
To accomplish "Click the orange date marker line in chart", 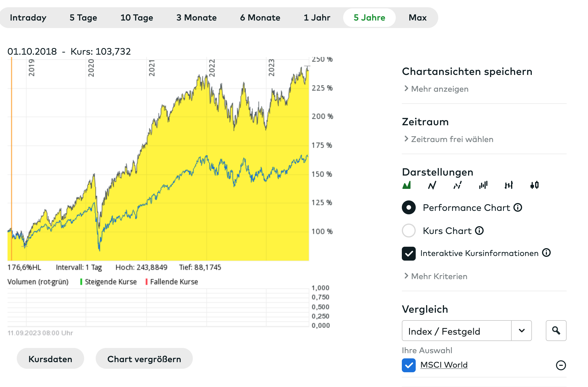I will pos(12,159).
